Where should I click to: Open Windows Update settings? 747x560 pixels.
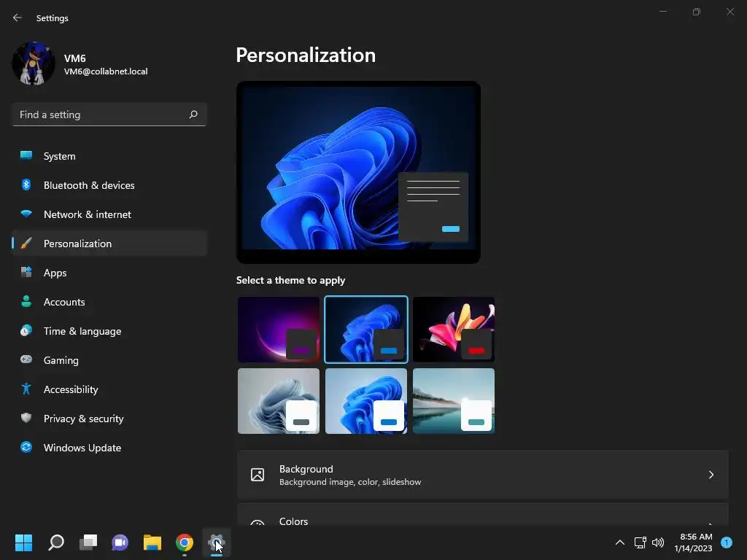(109, 448)
